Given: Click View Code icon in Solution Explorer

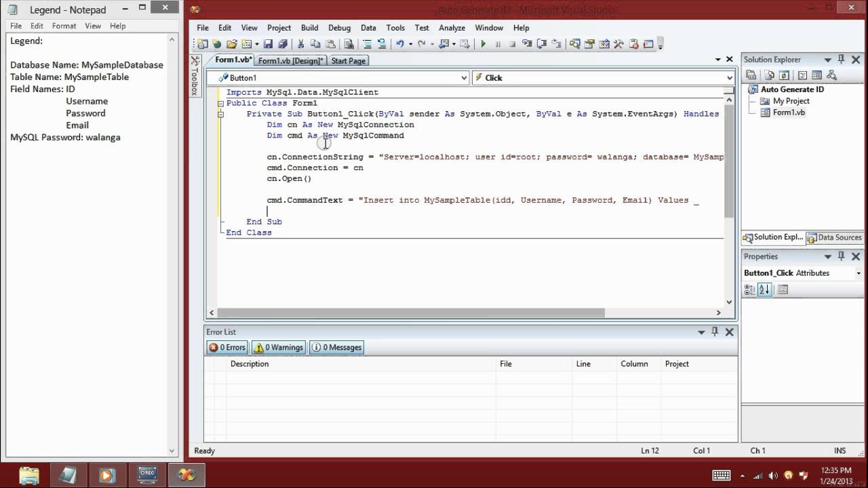Looking at the screenshot, I should 802,75.
